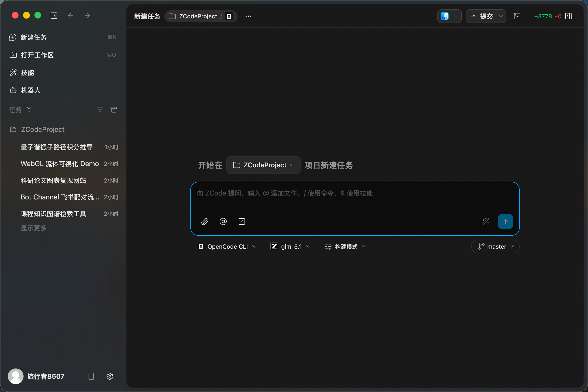
Task: Click the magic wand skills icon in input
Action: click(486, 221)
